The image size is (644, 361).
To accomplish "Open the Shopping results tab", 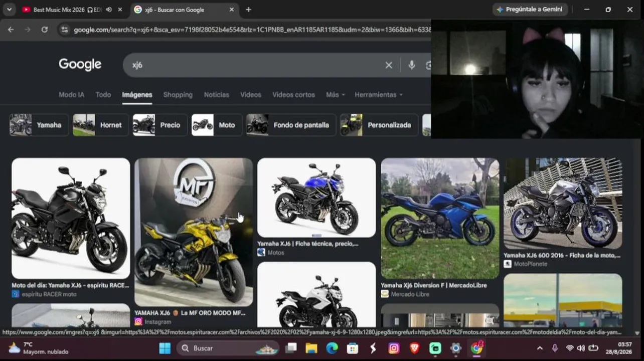I will coord(178,95).
